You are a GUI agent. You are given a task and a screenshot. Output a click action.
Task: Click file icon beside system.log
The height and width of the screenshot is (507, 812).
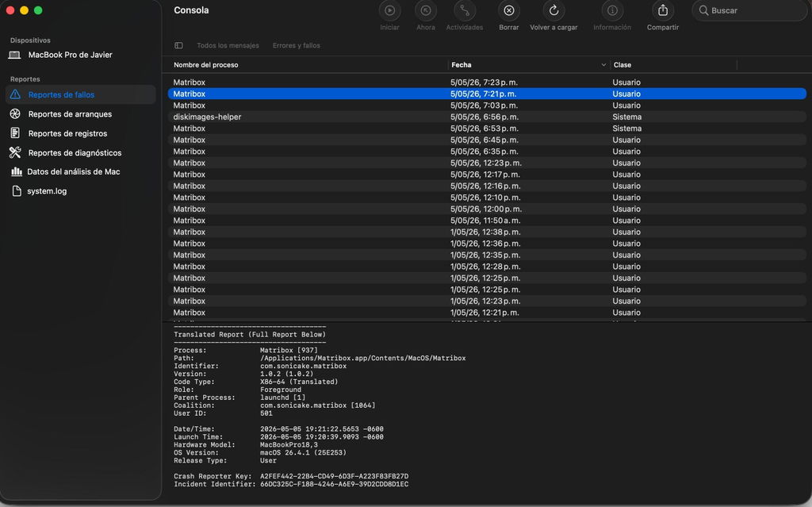click(17, 190)
